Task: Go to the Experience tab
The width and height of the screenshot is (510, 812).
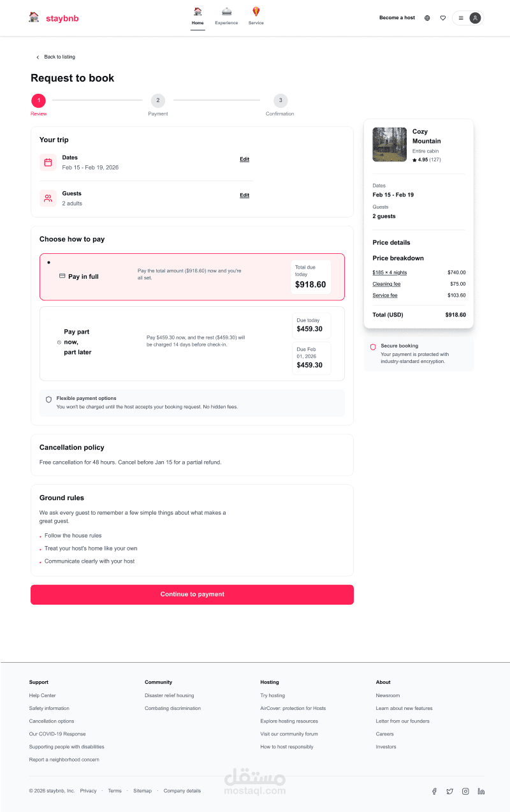Action: [226, 17]
